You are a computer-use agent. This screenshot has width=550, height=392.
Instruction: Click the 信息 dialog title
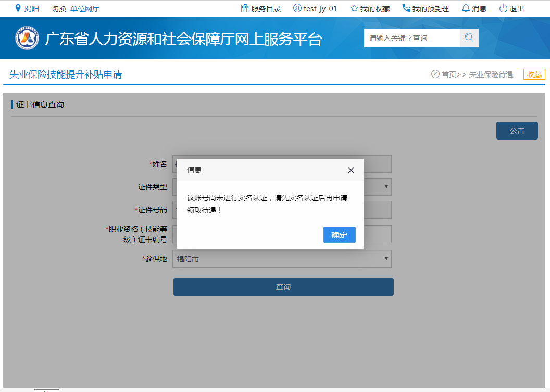(x=194, y=170)
